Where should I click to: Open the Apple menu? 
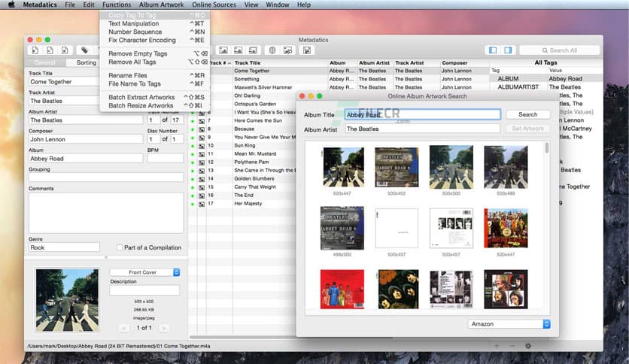[11, 5]
